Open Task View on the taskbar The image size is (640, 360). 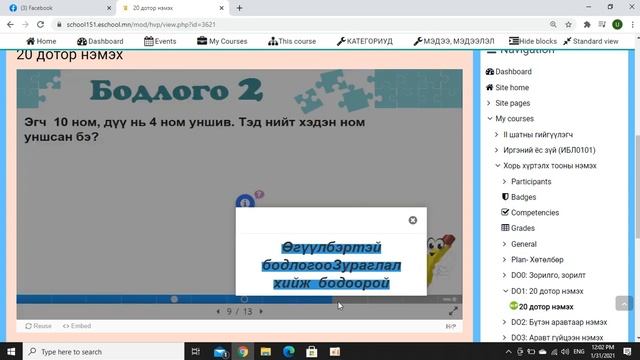[x=196, y=351]
